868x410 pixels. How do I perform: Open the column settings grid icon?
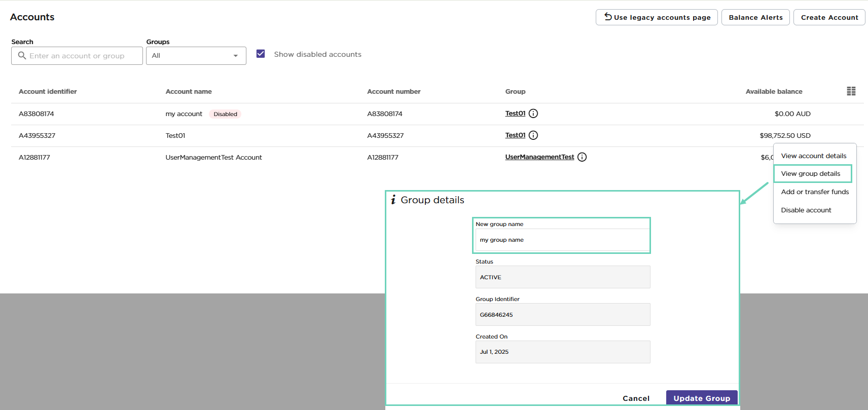click(851, 91)
